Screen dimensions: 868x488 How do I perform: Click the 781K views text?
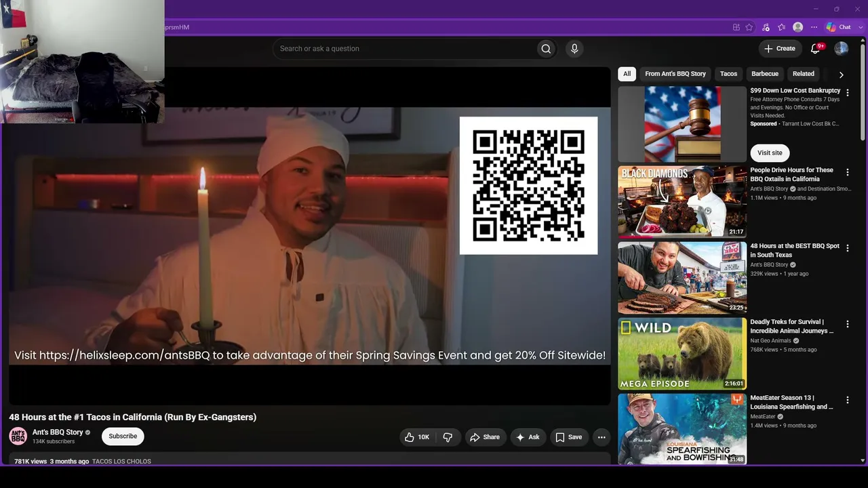click(31, 462)
